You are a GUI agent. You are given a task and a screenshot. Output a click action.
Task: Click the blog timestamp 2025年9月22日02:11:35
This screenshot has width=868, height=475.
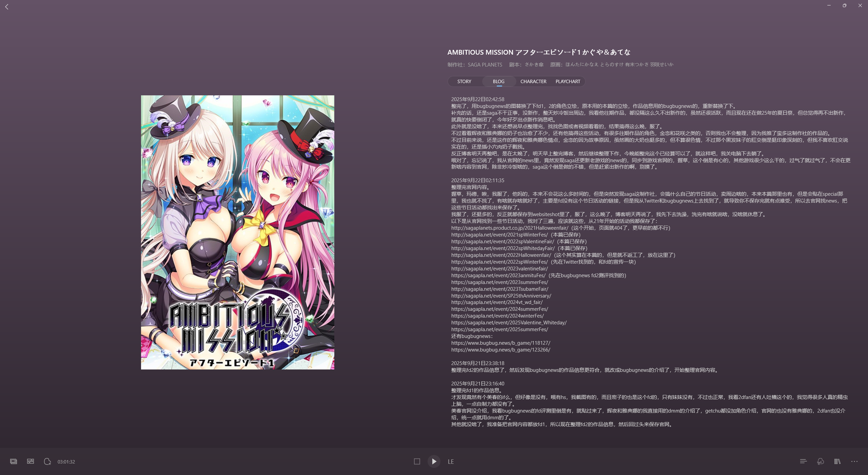[x=477, y=180]
